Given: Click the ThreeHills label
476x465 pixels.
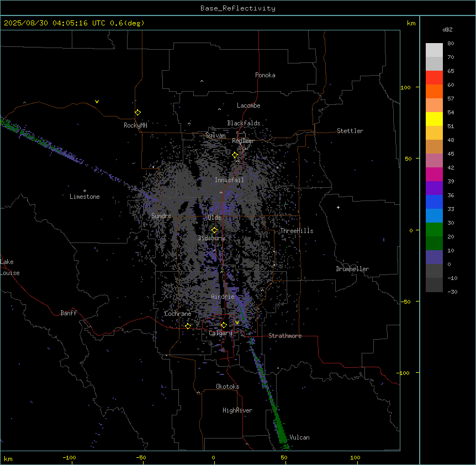Looking at the screenshot, I should tap(297, 231).
